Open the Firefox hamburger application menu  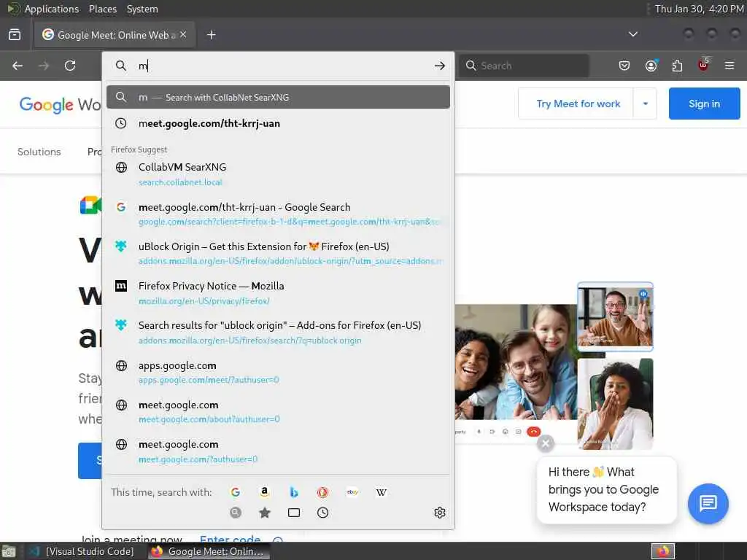[x=729, y=66]
